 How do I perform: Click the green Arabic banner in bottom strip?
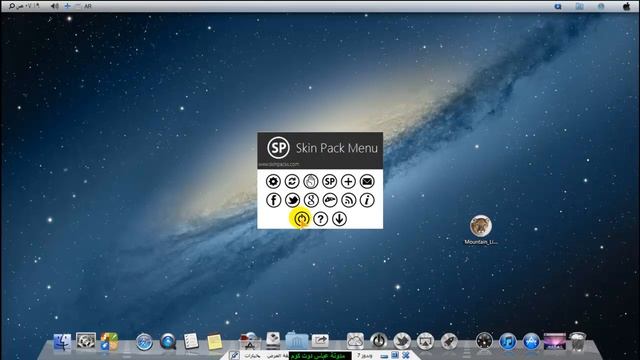[x=320, y=356]
